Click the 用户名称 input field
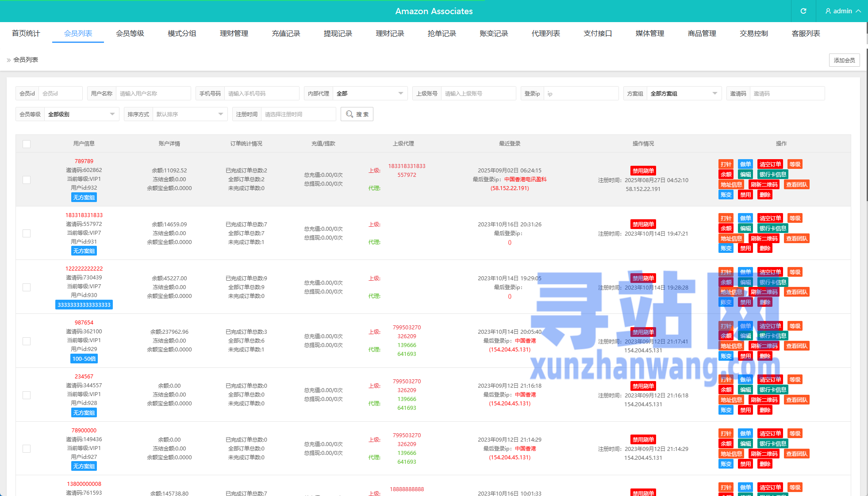868x496 pixels. [153, 93]
